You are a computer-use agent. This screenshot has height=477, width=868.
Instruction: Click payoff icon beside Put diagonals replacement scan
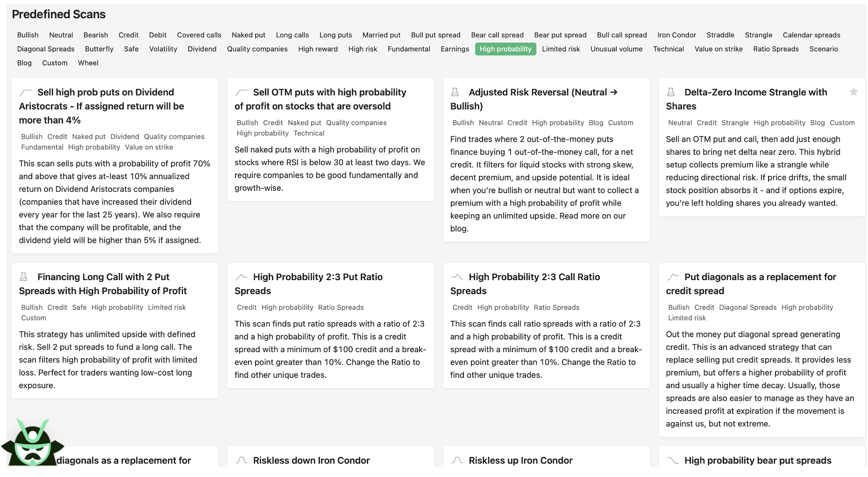tap(673, 277)
